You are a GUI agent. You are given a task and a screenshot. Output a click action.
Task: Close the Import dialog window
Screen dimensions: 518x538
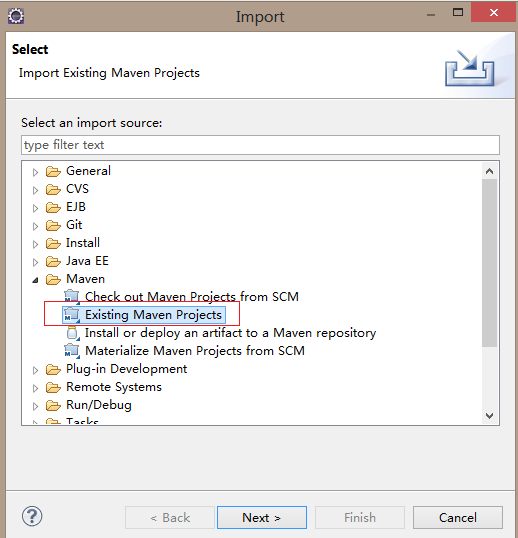(494, 13)
